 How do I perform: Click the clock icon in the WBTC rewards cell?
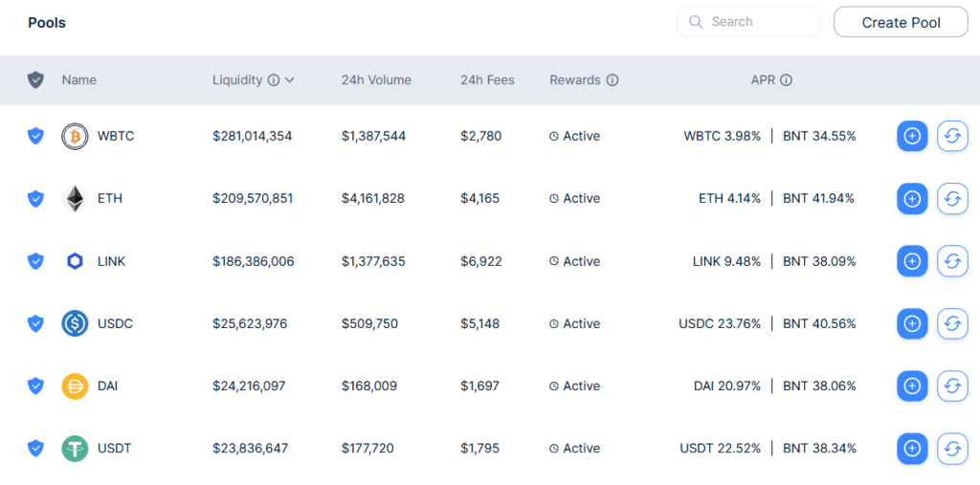554,136
